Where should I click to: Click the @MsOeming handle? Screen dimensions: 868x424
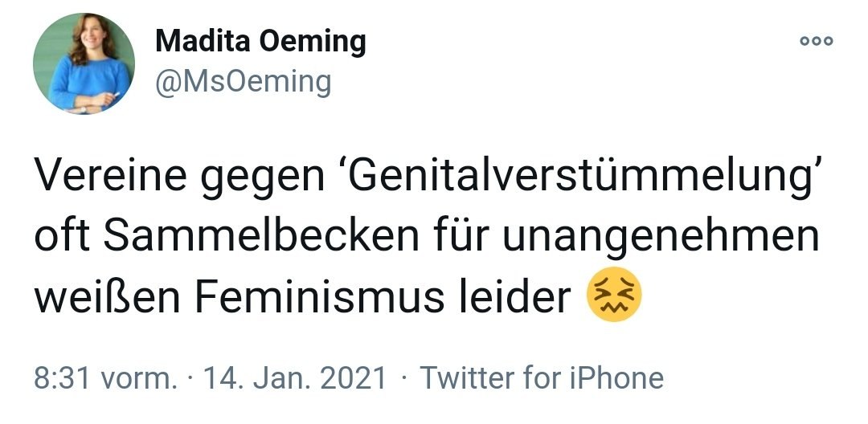click(242, 81)
